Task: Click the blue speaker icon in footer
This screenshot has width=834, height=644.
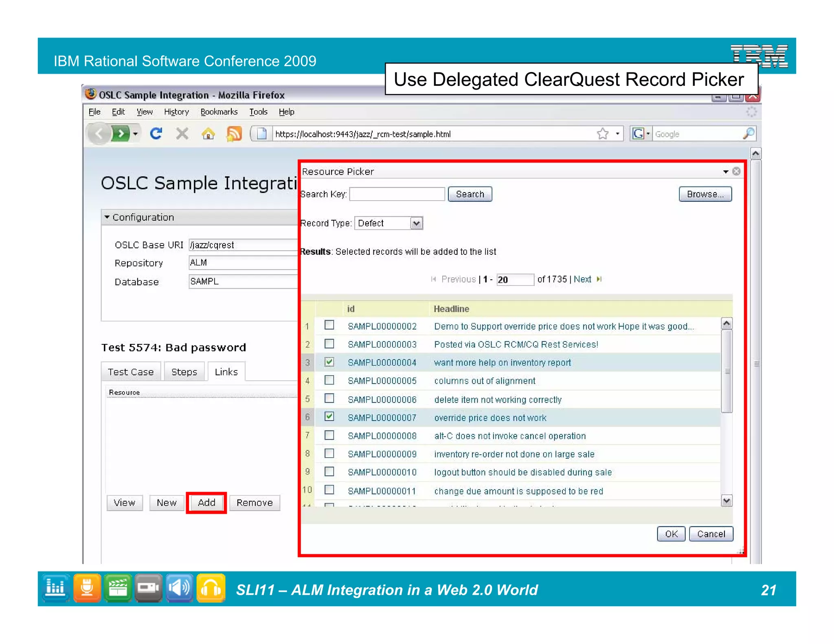Action: click(x=179, y=588)
